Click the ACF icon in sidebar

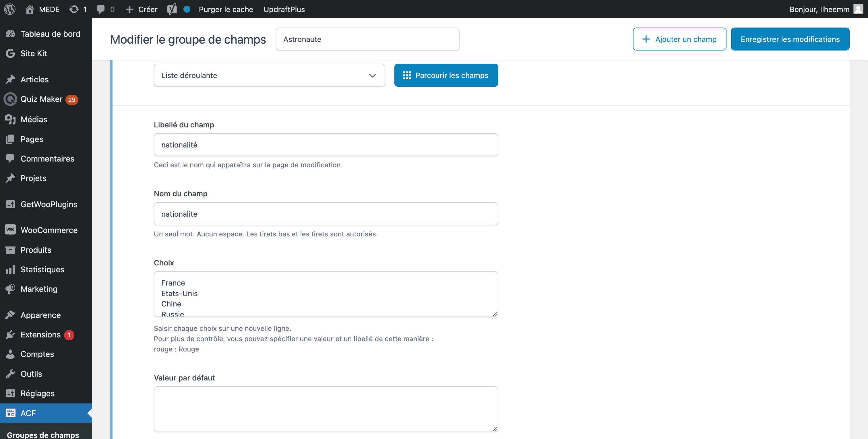click(10, 413)
